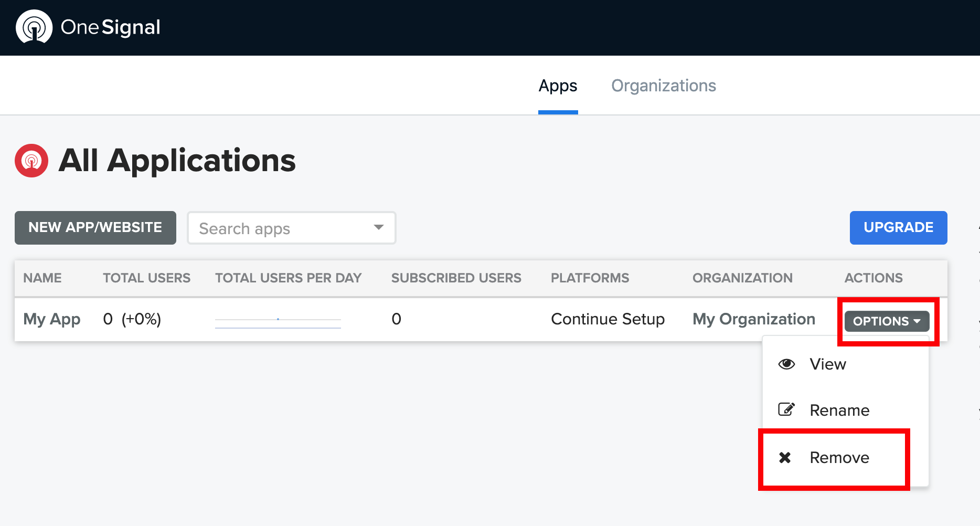This screenshot has height=526, width=980.
Task: Click the total users value 0 (+0%)
Action: click(x=132, y=319)
